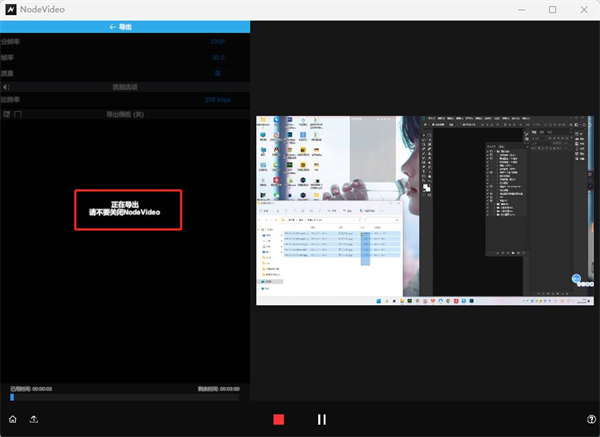
Task: Stop the export with red square
Action: (279, 419)
